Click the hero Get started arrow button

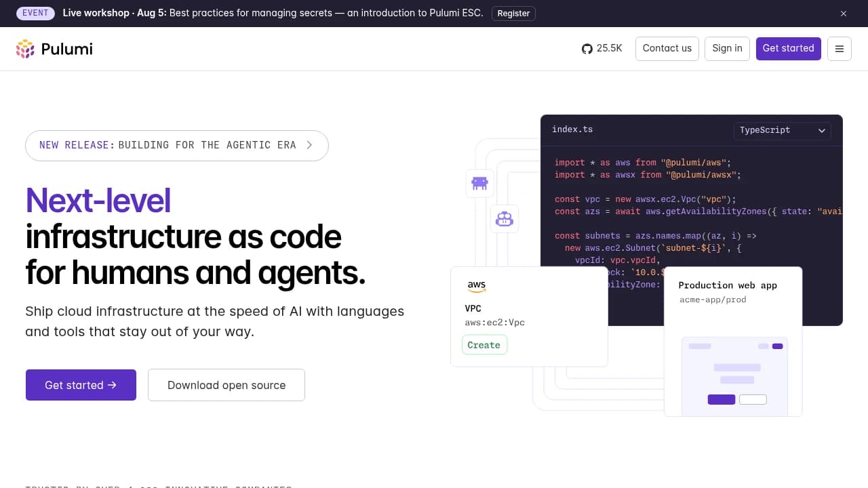coord(81,385)
